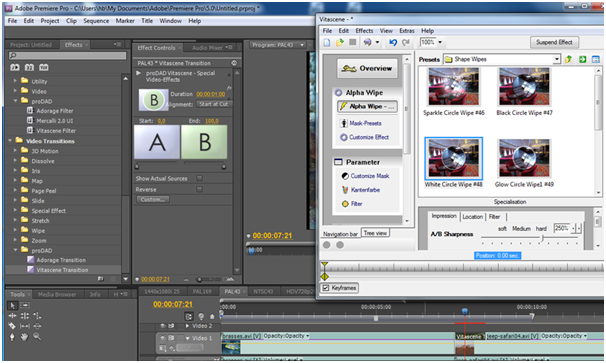This screenshot has height=363, width=606.
Task: Click the green arrow presets icon
Action: click(582, 59)
